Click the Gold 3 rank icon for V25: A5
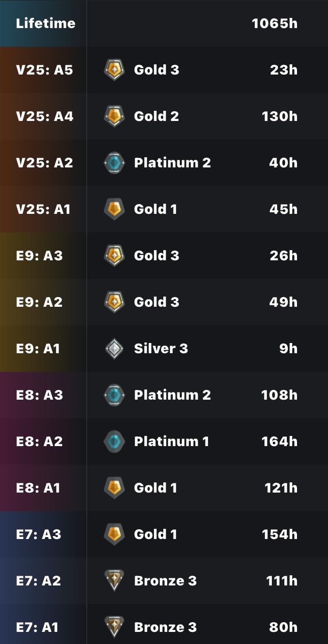This screenshot has width=328, height=644. (x=114, y=70)
